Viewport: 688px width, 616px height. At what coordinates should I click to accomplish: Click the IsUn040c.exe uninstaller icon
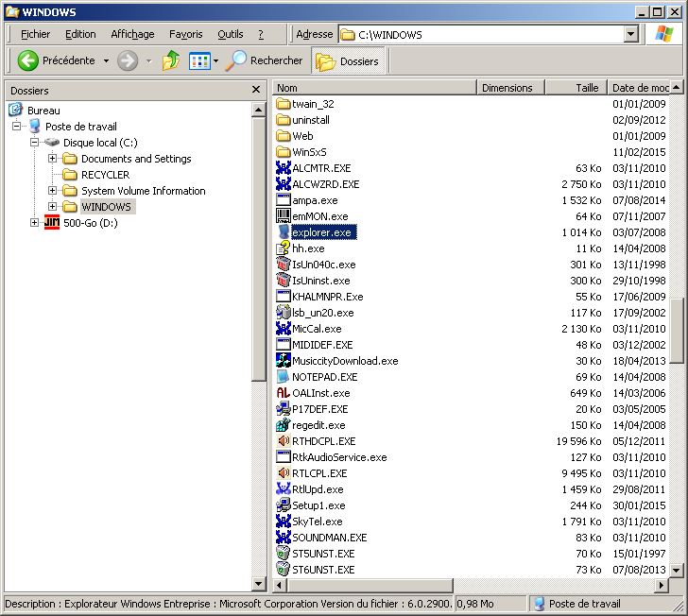tap(284, 265)
